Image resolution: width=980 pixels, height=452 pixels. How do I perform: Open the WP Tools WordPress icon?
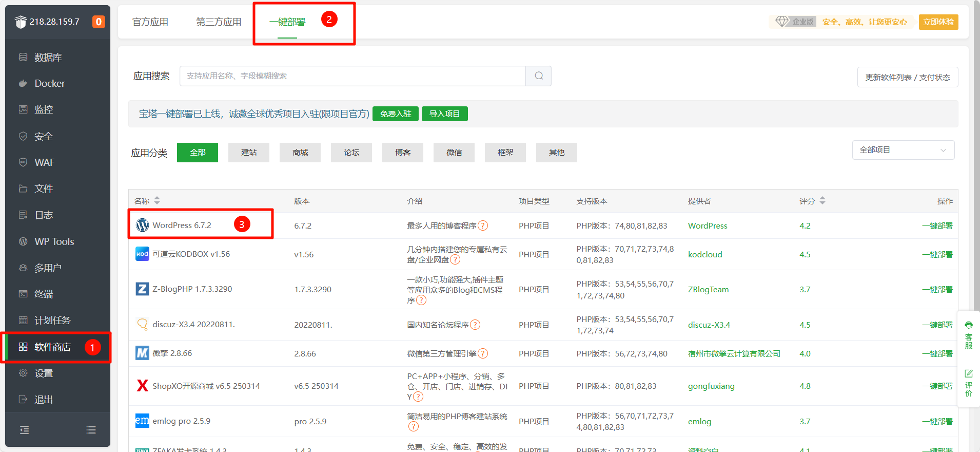click(23, 241)
